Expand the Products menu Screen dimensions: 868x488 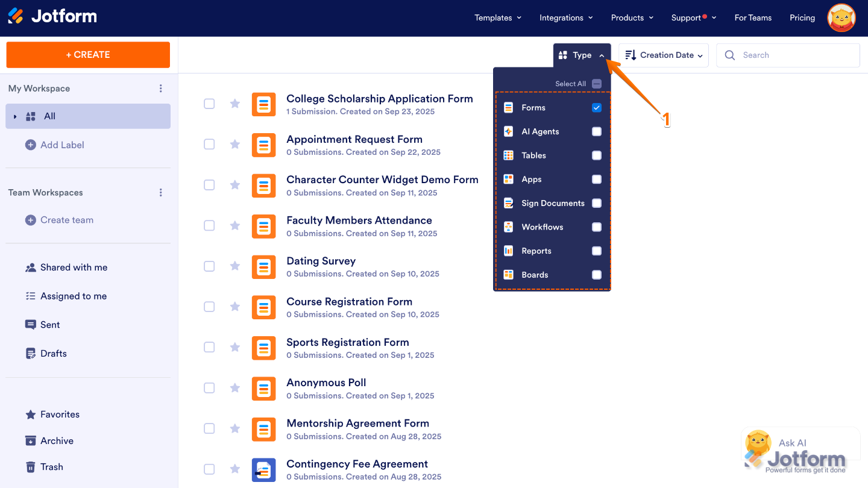pyautogui.click(x=632, y=17)
